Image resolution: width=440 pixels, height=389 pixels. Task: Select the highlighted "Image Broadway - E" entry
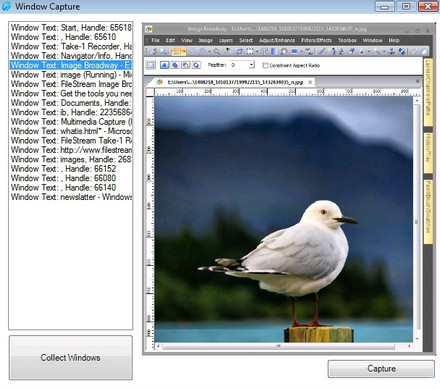click(71, 65)
